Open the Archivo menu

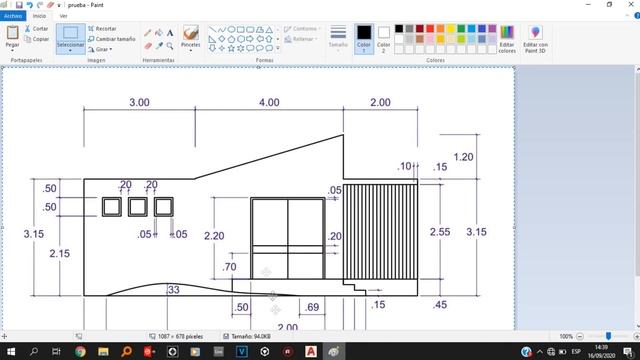tap(13, 16)
